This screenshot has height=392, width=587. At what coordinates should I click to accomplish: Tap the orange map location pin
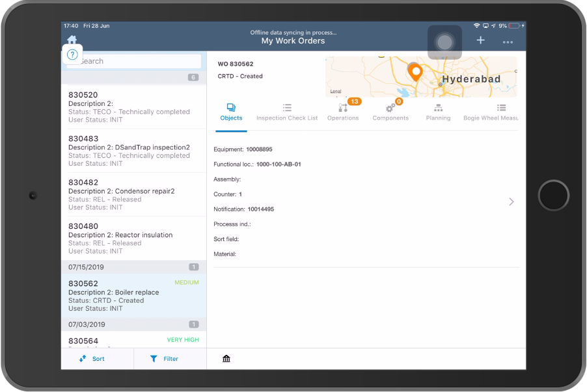tap(415, 72)
